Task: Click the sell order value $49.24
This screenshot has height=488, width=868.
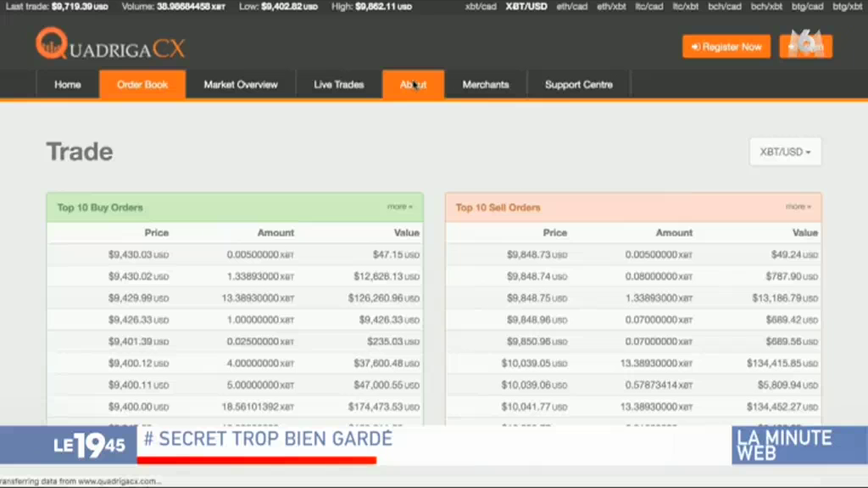Action: 794,254
